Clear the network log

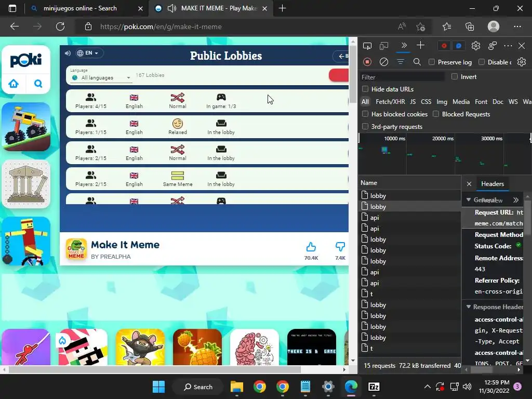click(x=384, y=62)
